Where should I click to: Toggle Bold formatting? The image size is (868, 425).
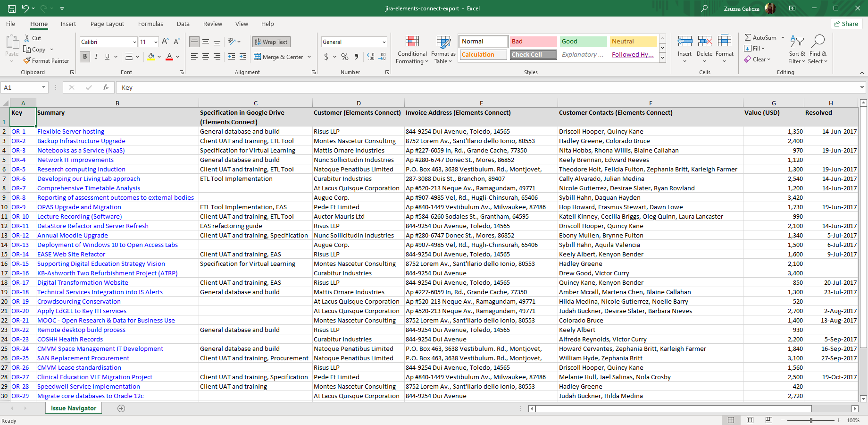coord(85,57)
